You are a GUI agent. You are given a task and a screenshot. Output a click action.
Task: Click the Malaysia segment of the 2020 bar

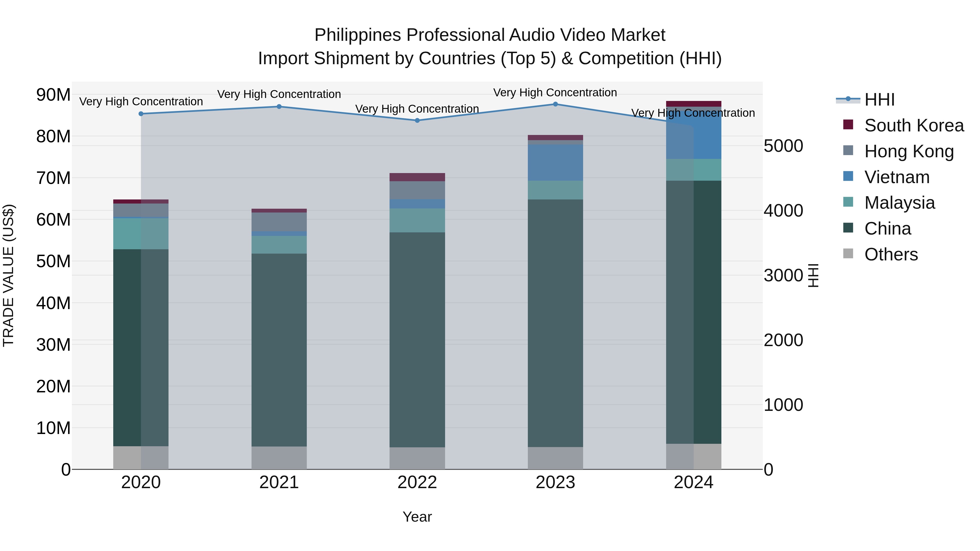click(x=141, y=234)
